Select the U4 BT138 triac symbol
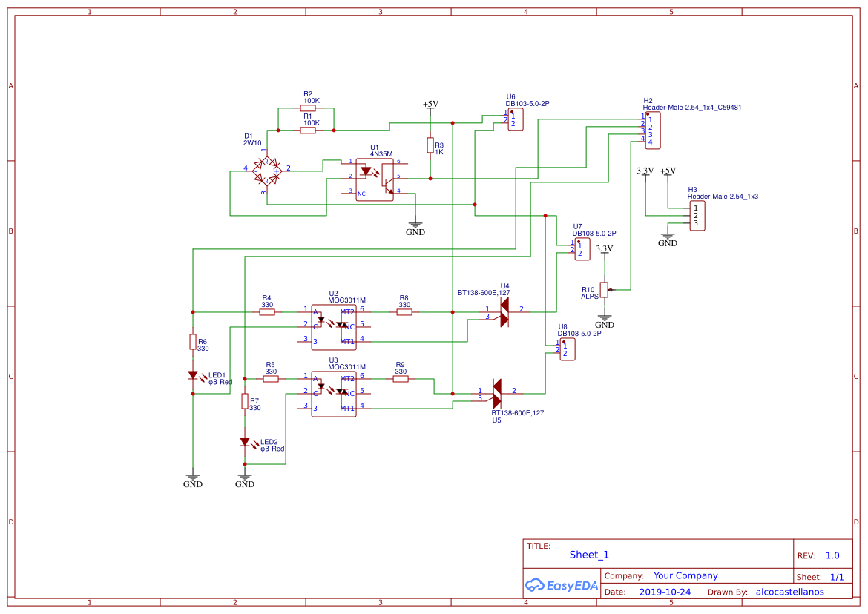The image size is (868, 614). 504,312
